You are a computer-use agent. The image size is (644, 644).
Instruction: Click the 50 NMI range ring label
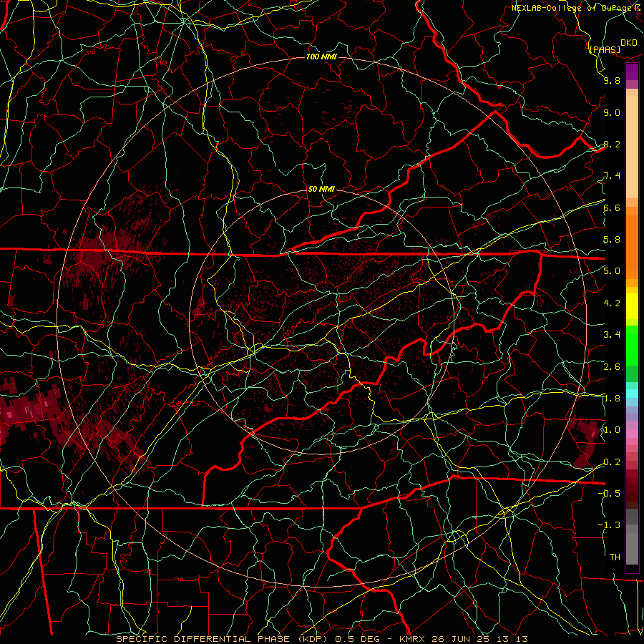coord(321,190)
